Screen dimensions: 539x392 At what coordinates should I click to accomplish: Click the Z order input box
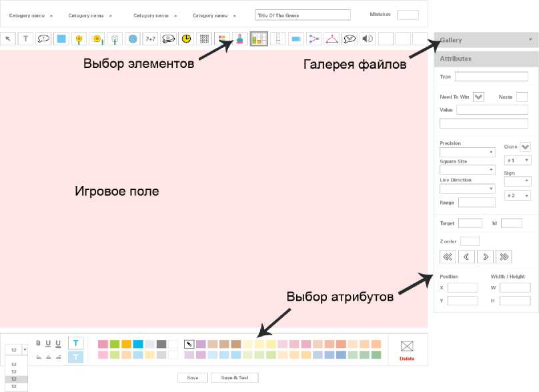(x=470, y=241)
